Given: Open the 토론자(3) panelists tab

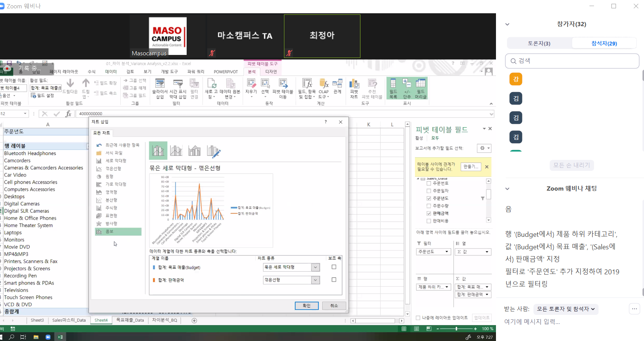Looking at the screenshot, I should [539, 43].
